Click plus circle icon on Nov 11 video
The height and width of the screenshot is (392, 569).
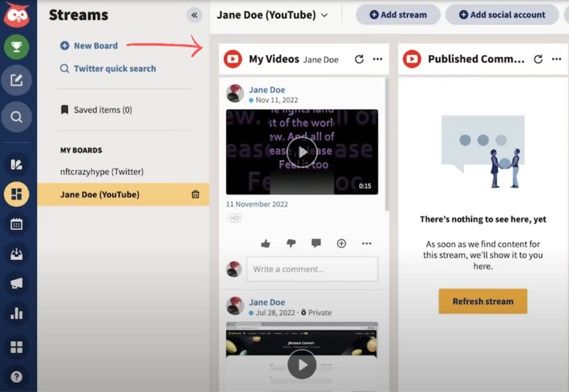[341, 243]
